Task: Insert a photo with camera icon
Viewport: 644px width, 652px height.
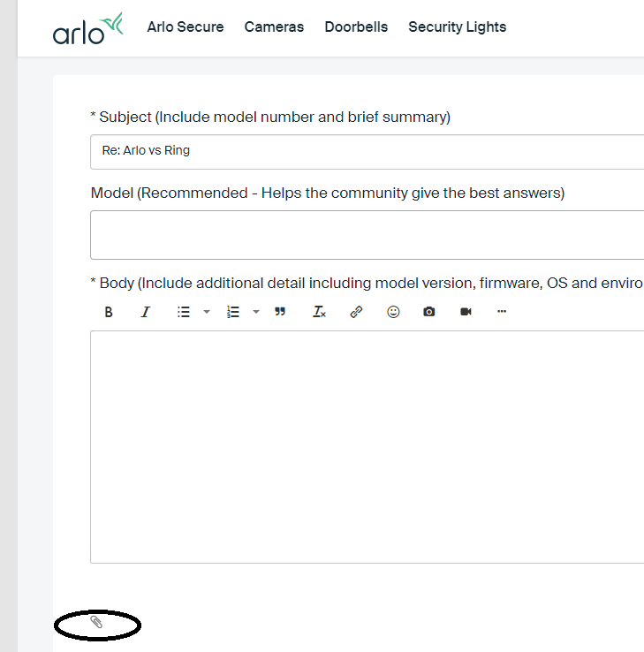Action: pos(429,312)
